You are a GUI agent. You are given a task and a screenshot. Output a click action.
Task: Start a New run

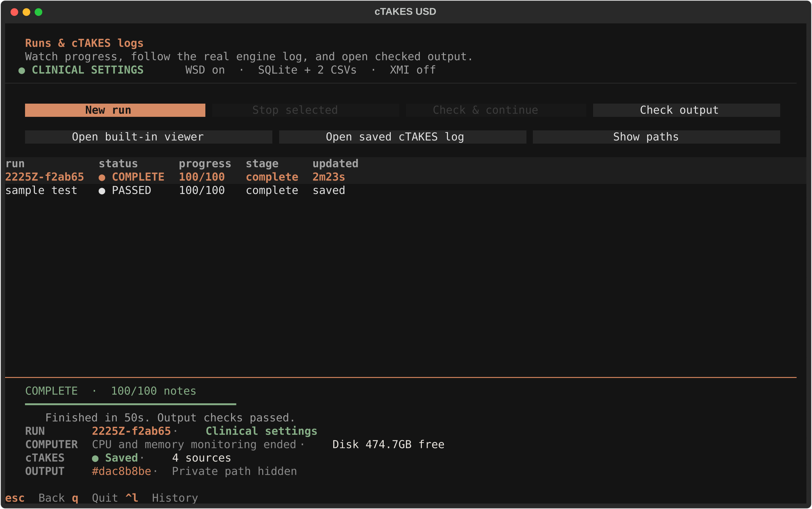[x=115, y=110]
